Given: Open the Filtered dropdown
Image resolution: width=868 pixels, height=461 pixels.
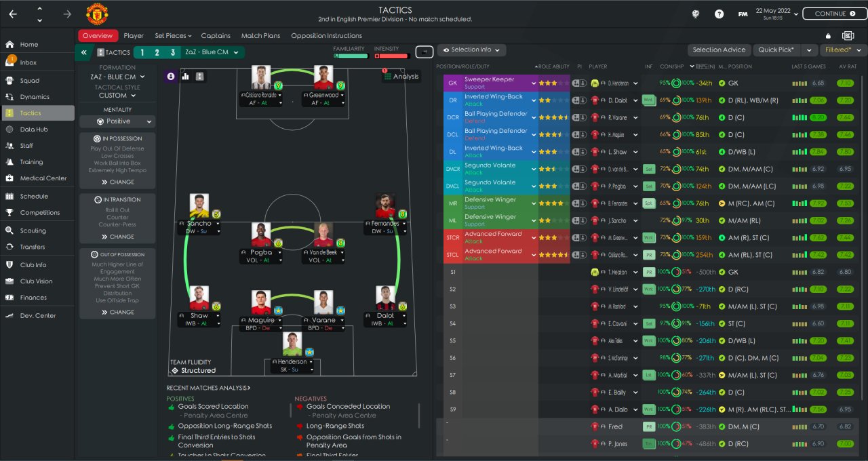Looking at the screenshot, I should coord(843,49).
